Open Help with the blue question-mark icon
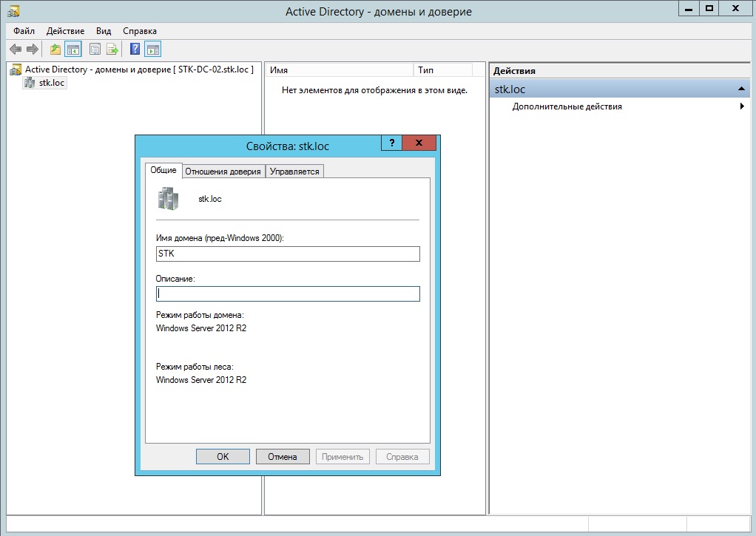Viewport: 756px width, 536px height. 135,50
